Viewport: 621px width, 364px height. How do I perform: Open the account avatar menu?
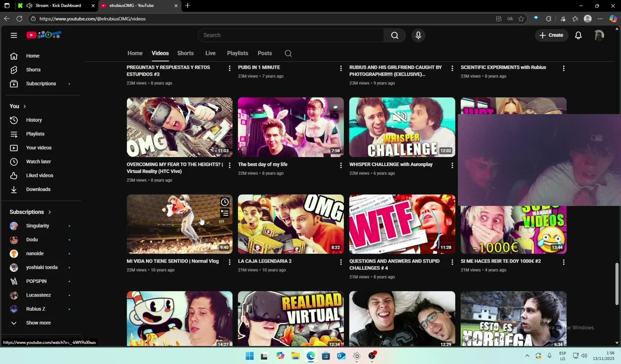coord(599,35)
